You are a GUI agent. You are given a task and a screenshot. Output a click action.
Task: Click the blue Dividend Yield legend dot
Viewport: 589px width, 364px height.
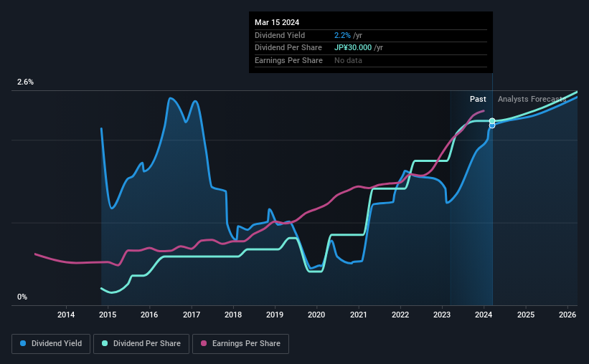23,343
